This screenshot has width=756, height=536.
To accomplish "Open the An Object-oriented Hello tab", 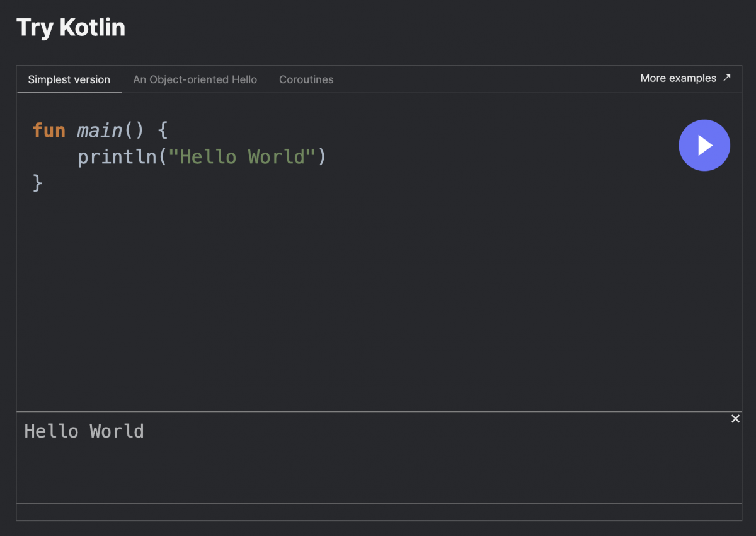I will (x=195, y=79).
